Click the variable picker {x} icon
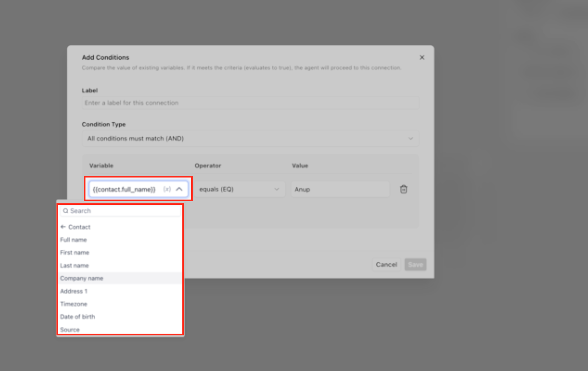The height and width of the screenshot is (371, 588). point(167,189)
